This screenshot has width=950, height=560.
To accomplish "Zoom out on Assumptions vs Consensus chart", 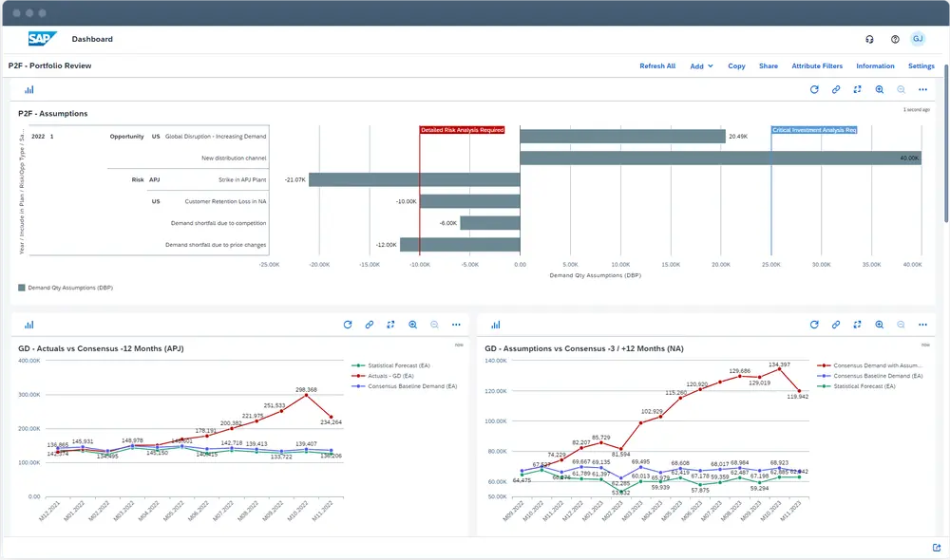I will point(901,325).
